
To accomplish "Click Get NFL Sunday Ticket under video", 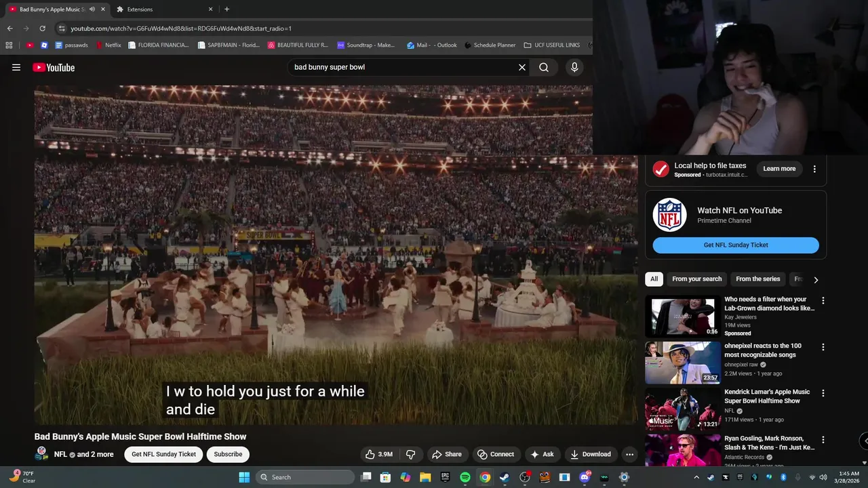I will pos(163,454).
